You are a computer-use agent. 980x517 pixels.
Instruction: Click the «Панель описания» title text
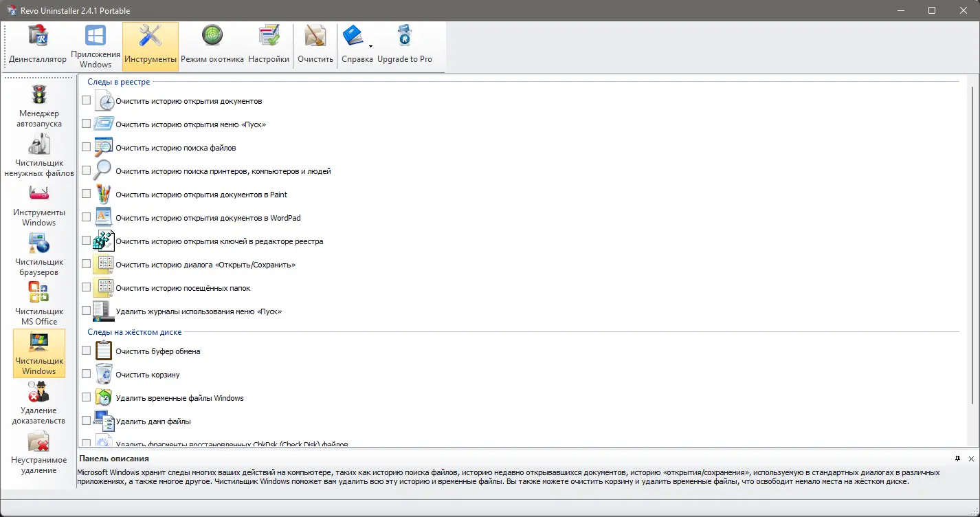click(114, 459)
